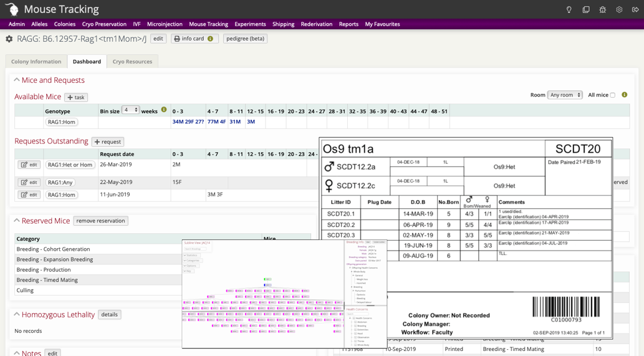Click the pedigree (beta) button
This screenshot has width=644, height=356.
tap(245, 39)
